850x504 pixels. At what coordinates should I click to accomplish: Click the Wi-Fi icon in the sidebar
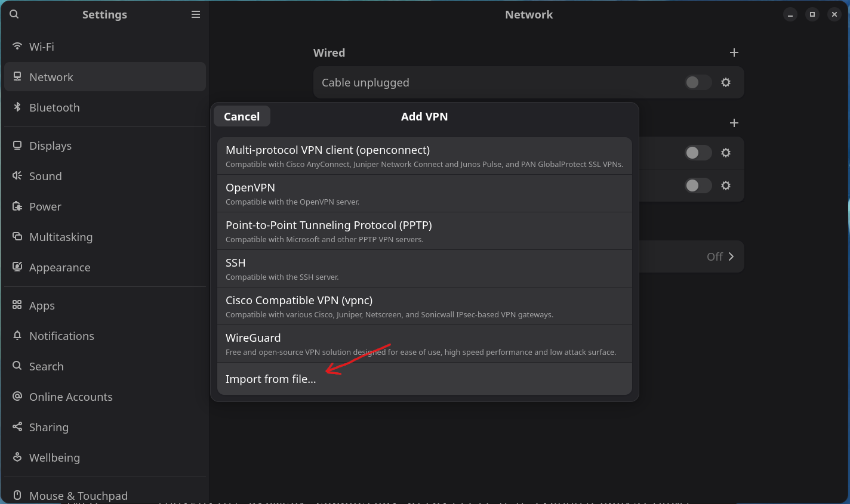pos(17,47)
